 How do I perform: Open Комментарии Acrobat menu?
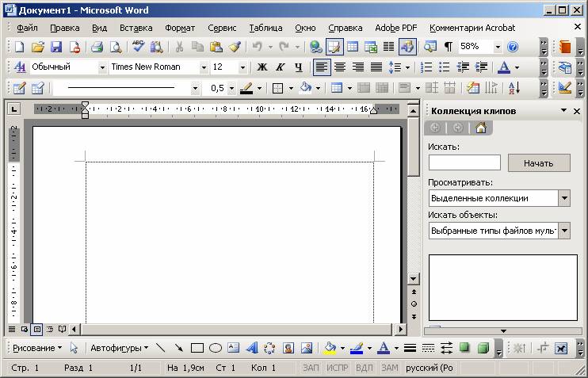pyautogui.click(x=472, y=28)
